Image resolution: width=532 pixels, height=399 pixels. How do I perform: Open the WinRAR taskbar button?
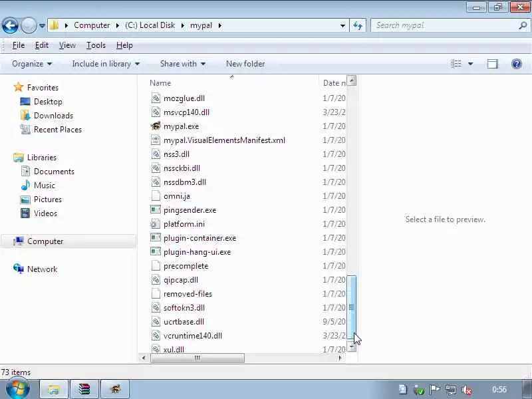point(84,389)
